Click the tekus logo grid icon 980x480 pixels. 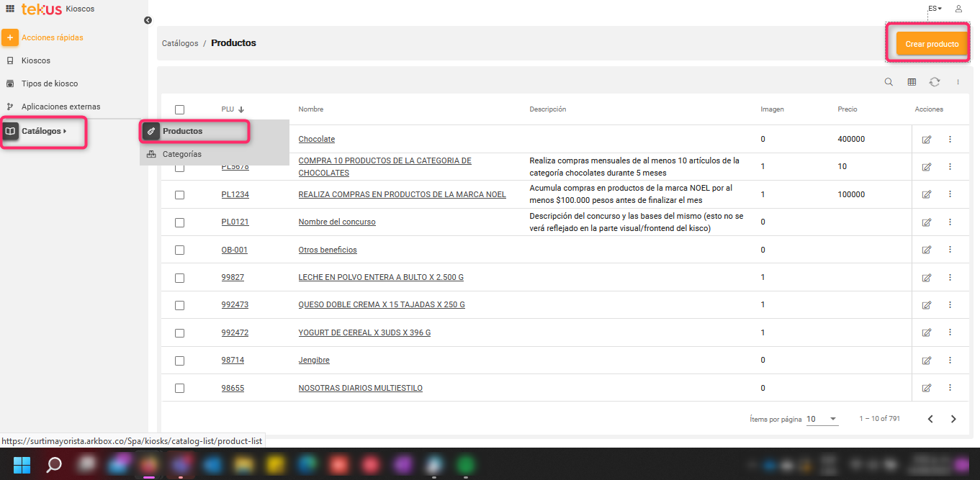(9, 8)
